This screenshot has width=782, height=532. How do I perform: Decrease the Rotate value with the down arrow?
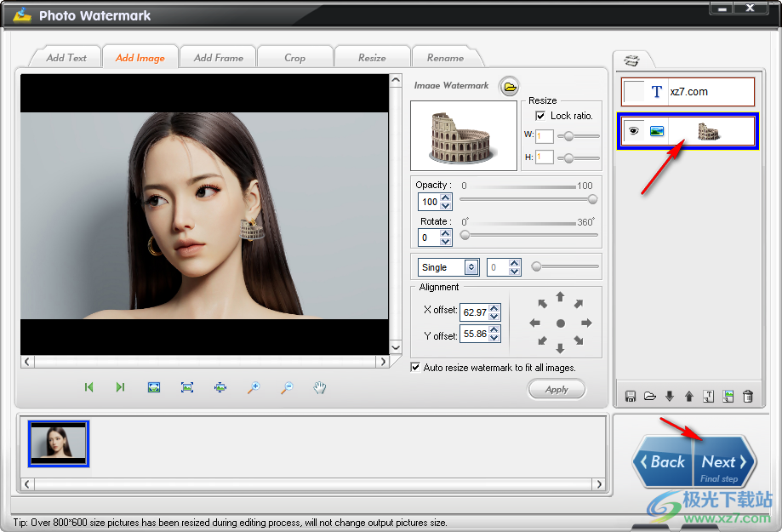pyautogui.click(x=446, y=242)
